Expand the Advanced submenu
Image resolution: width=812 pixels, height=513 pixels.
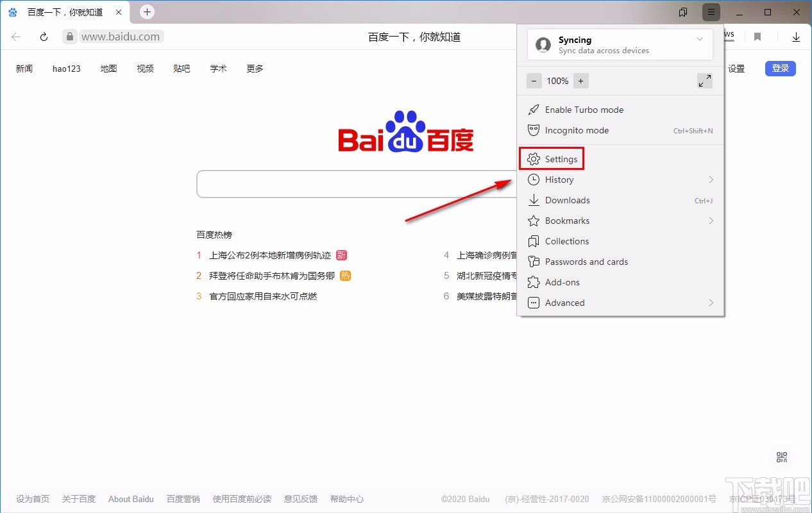(x=564, y=303)
